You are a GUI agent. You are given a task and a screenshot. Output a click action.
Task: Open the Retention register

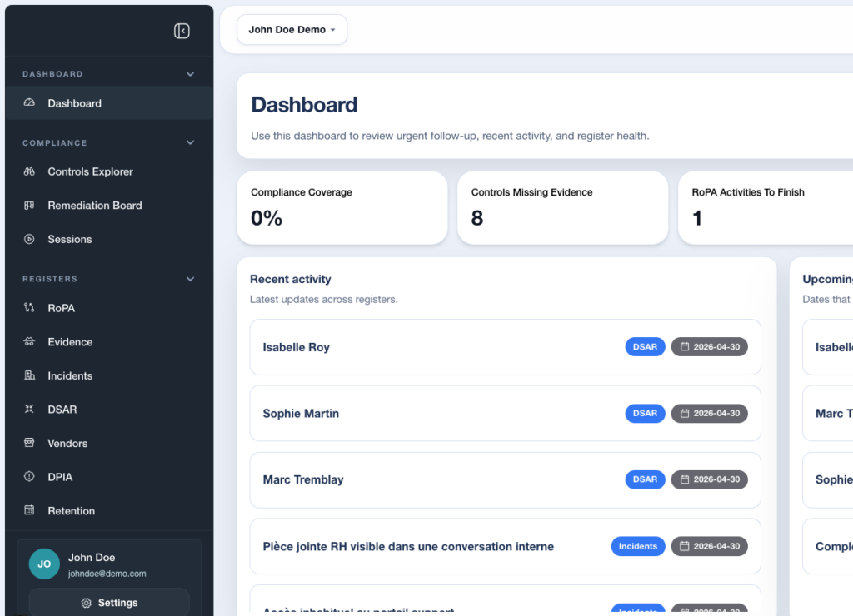[109, 510]
